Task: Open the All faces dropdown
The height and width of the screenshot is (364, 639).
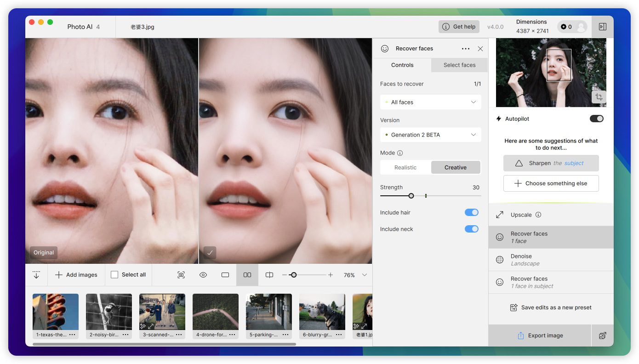Action: point(430,102)
